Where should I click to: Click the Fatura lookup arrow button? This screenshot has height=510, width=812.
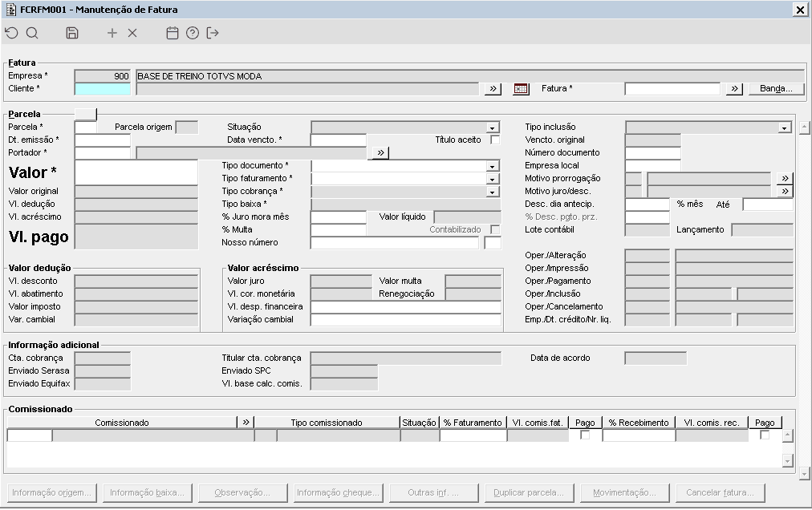point(734,89)
